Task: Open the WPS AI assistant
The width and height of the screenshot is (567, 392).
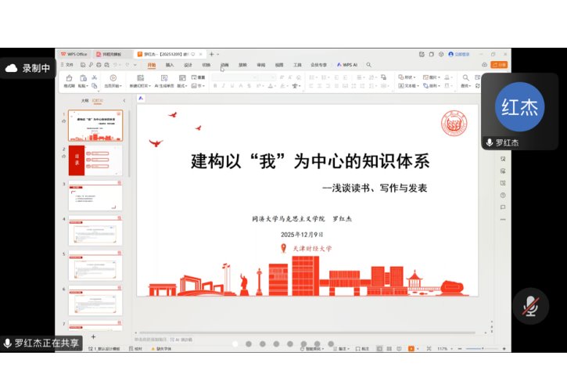Action: tap(347, 65)
